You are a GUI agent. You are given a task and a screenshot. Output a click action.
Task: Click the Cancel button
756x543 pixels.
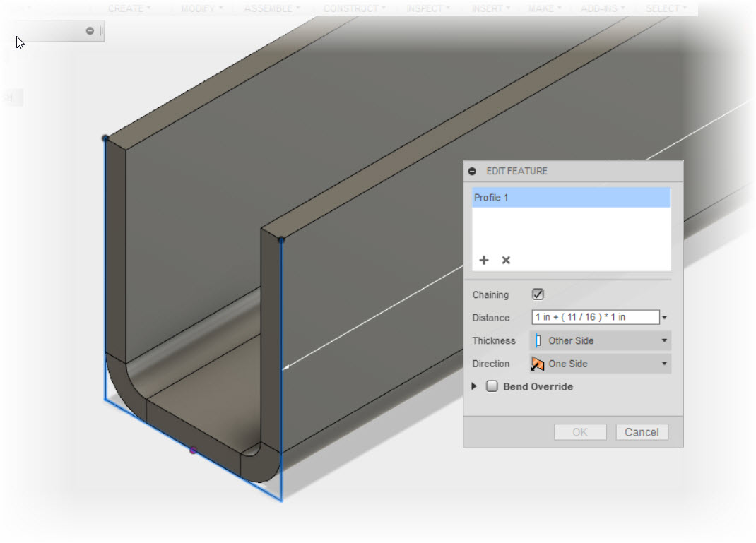tap(642, 431)
